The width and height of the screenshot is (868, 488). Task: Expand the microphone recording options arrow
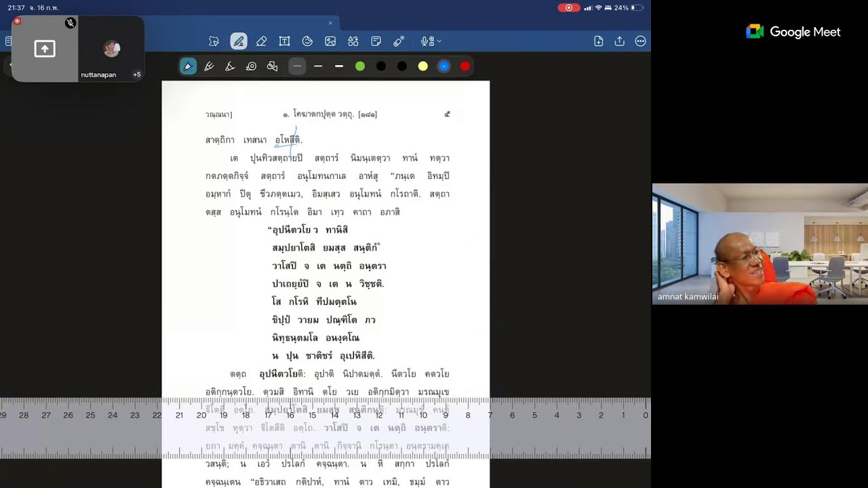click(x=439, y=41)
